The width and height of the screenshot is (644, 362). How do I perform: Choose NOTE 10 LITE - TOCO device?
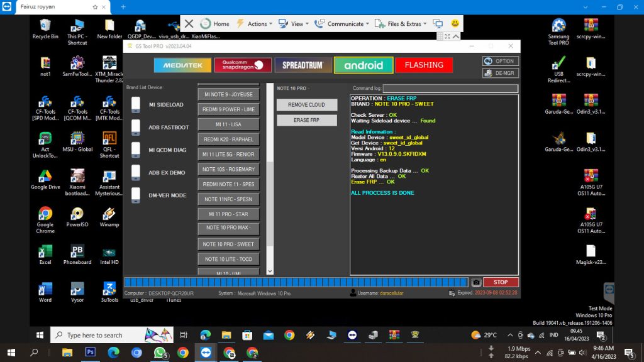(x=228, y=260)
